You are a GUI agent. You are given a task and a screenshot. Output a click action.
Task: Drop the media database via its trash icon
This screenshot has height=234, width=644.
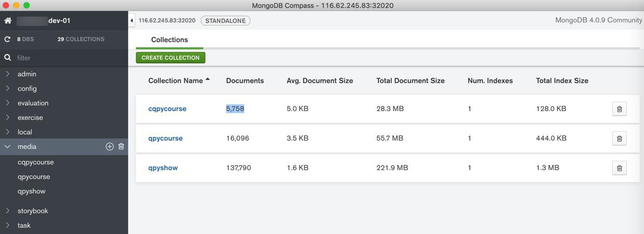[x=121, y=147]
